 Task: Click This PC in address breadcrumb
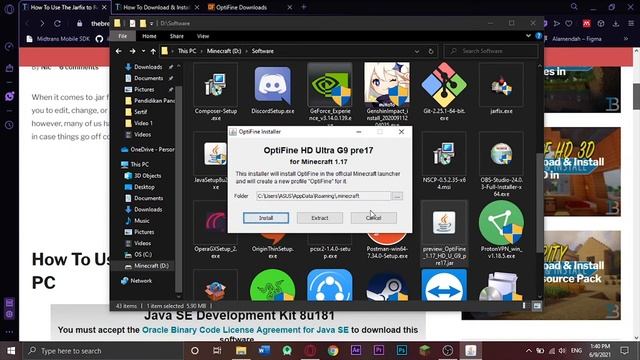[x=187, y=51]
